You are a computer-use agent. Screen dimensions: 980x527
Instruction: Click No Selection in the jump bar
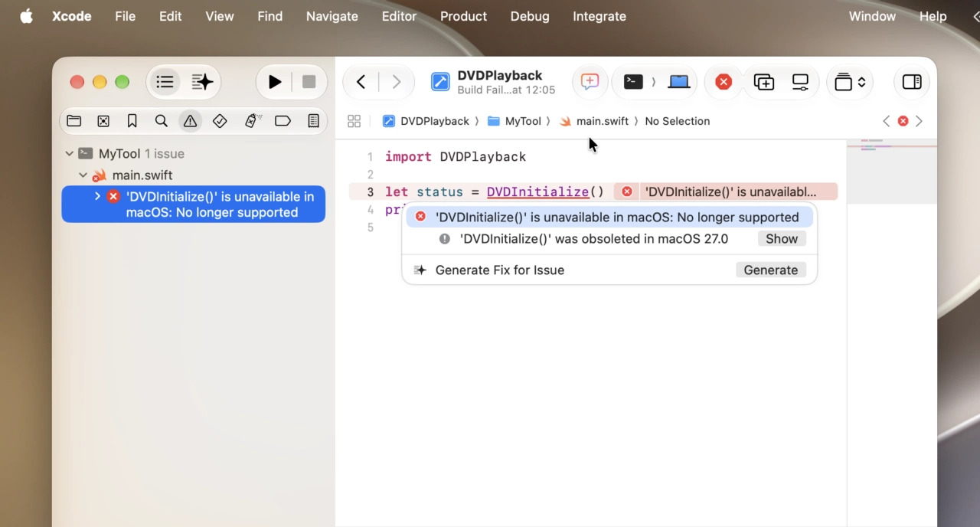point(677,121)
